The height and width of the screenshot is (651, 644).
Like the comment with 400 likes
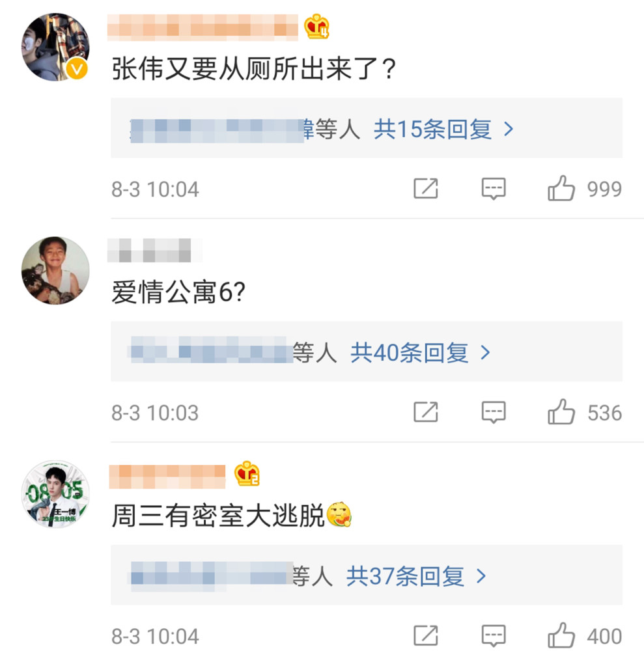click(561, 635)
